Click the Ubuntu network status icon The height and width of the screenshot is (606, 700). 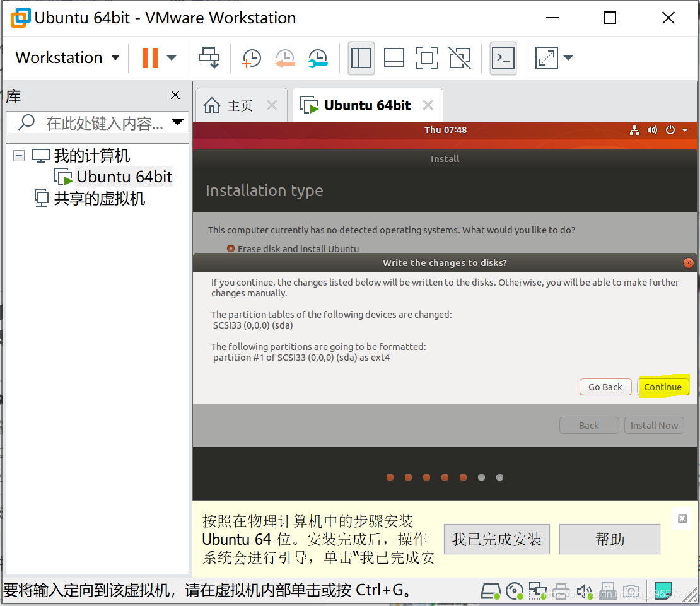point(634,130)
